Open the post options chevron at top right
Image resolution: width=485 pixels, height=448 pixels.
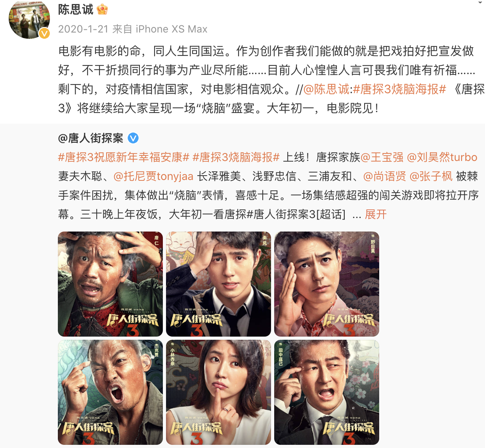479,2
